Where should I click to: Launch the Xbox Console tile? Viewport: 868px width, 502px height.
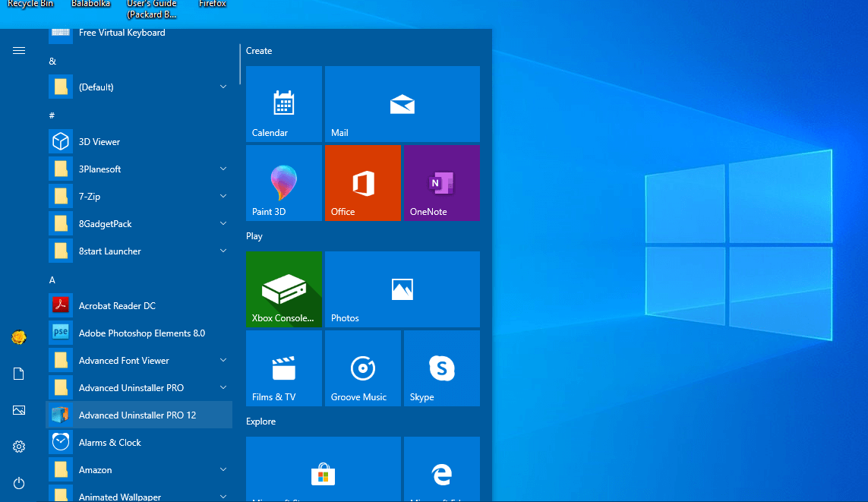pos(284,289)
